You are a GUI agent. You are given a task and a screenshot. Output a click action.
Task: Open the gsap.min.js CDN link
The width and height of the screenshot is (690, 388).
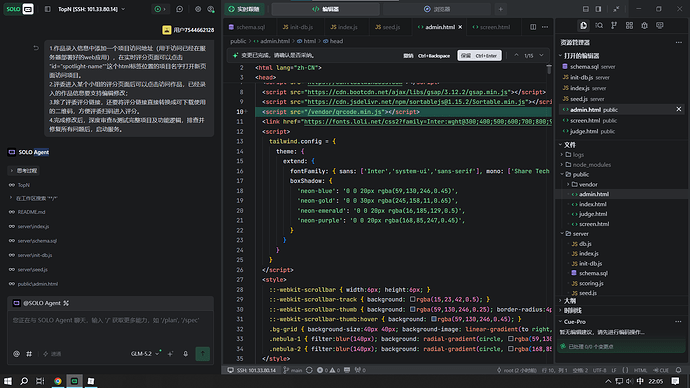click(x=407, y=92)
